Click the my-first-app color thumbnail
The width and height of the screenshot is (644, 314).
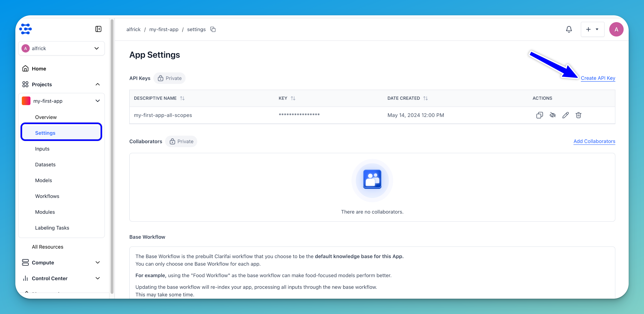tap(26, 101)
